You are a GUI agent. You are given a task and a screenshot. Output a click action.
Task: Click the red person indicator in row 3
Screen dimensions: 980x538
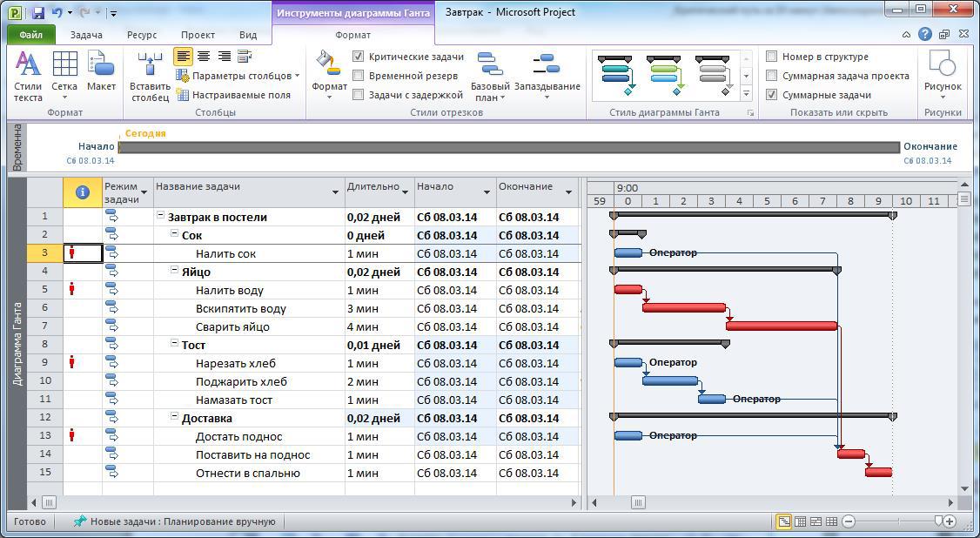click(72, 253)
